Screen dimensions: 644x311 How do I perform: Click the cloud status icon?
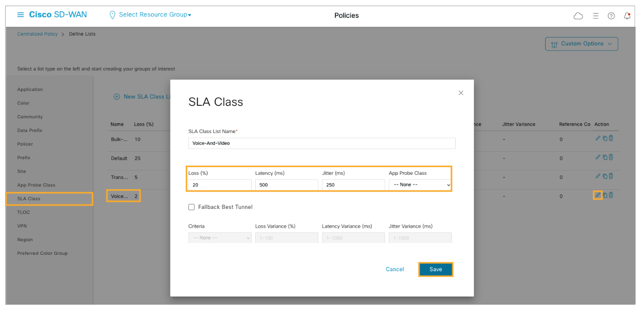pos(578,16)
